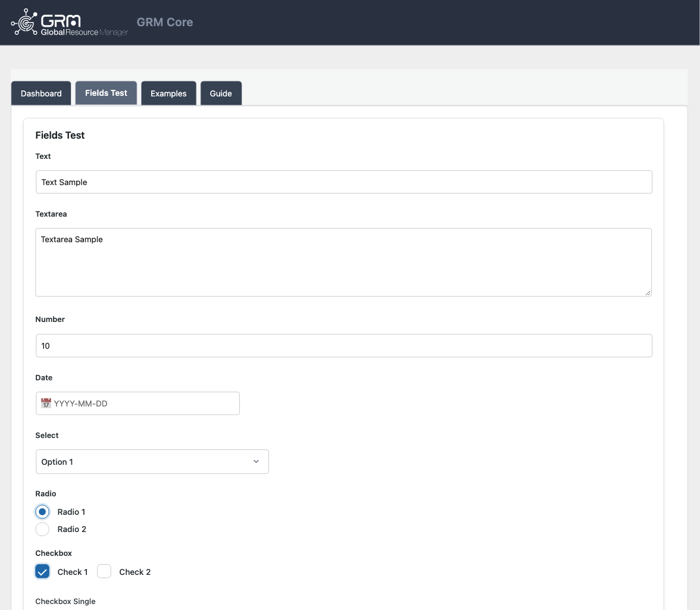This screenshot has height=610, width=700.
Task: Open the Select dropdown showing Option 1
Action: pos(152,461)
